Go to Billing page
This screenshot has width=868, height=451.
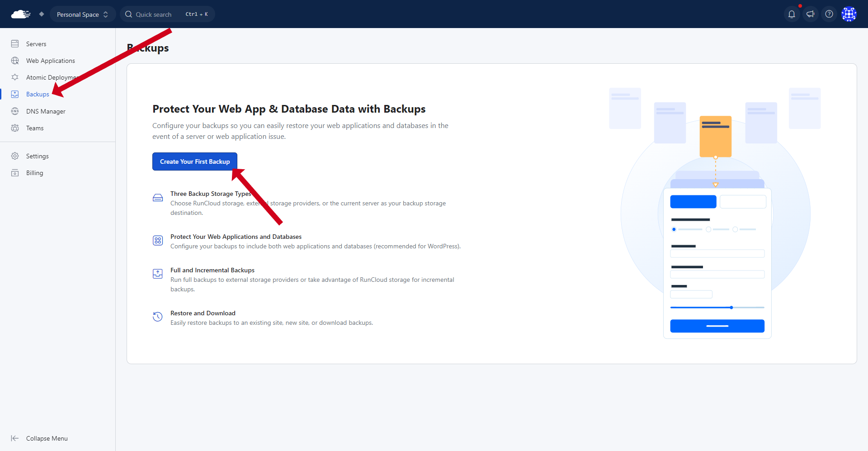pyautogui.click(x=34, y=173)
